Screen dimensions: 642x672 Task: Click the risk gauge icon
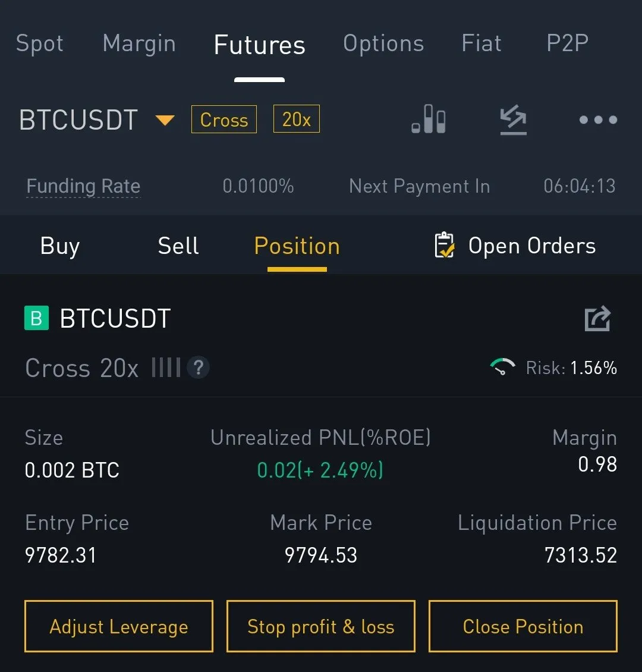tap(503, 368)
